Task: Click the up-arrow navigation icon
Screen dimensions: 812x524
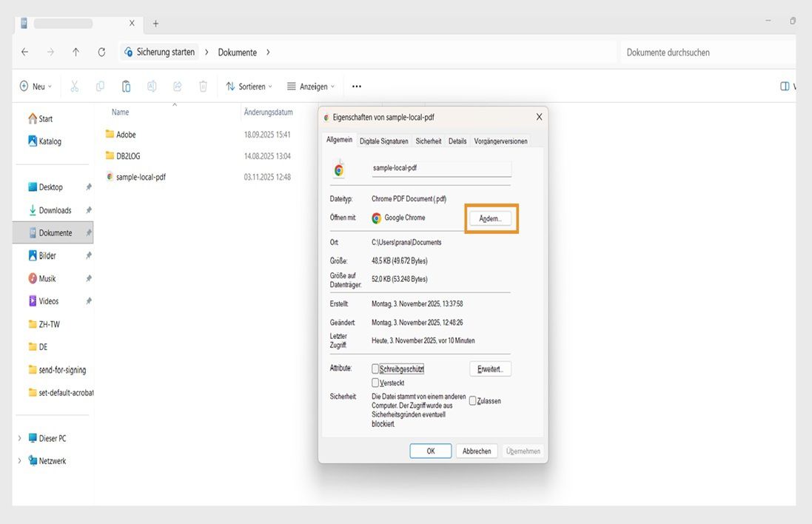Action: coord(76,52)
